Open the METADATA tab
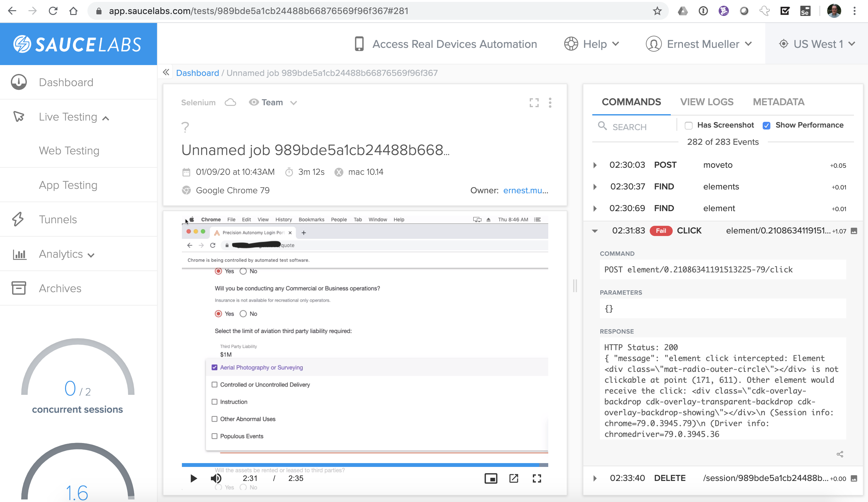Screen dimensions: 868x502 (778, 102)
